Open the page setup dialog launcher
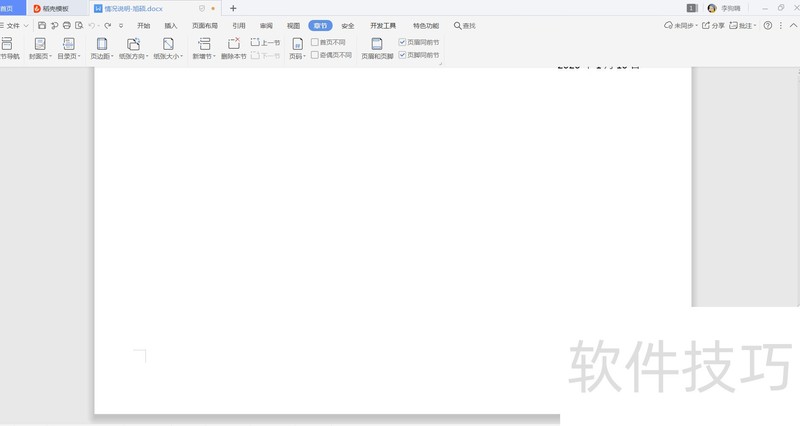This screenshot has width=800, height=426. tap(440, 64)
